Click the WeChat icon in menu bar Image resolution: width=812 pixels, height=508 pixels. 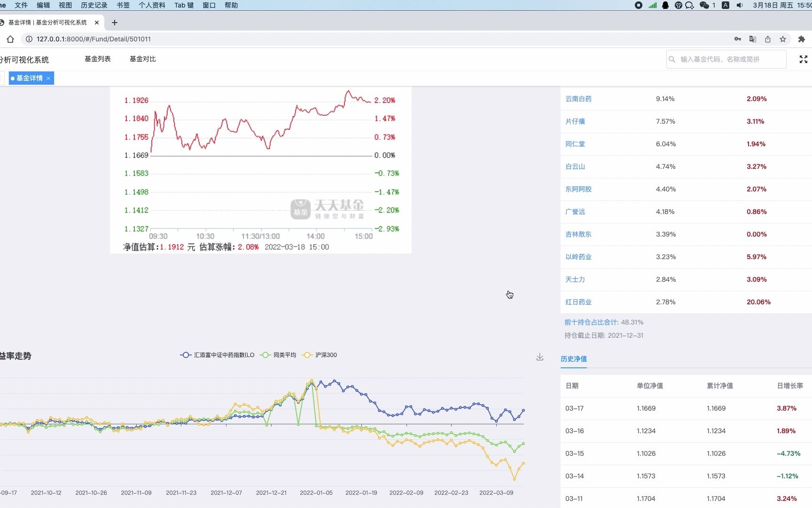click(x=704, y=5)
